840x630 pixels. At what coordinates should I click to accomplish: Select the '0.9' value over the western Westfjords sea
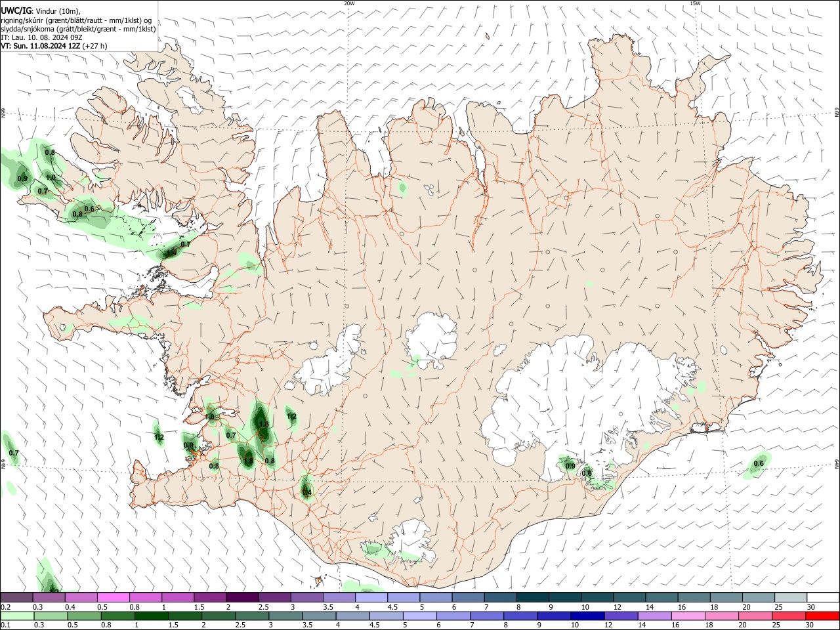pos(22,178)
